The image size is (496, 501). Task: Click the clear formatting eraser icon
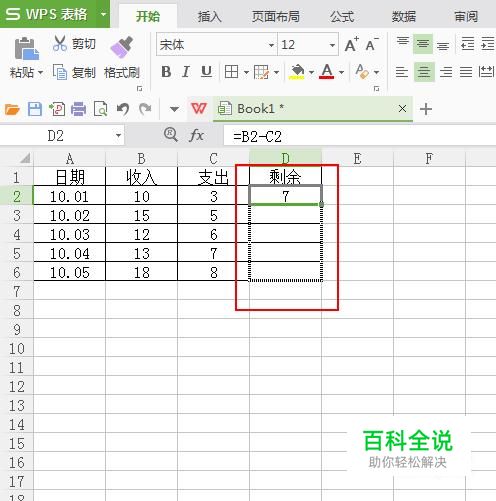point(362,71)
